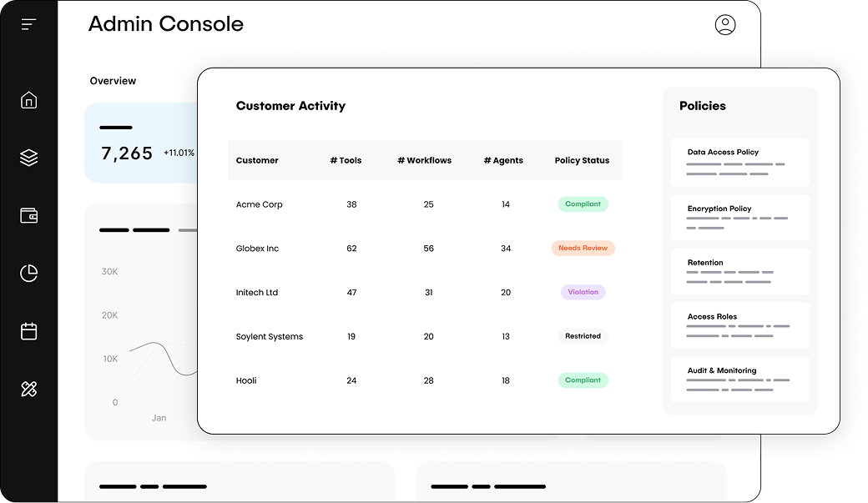This screenshot has height=503, width=868.
Task: Click the Needs Review badge for Globex Inc
Action: pos(583,248)
